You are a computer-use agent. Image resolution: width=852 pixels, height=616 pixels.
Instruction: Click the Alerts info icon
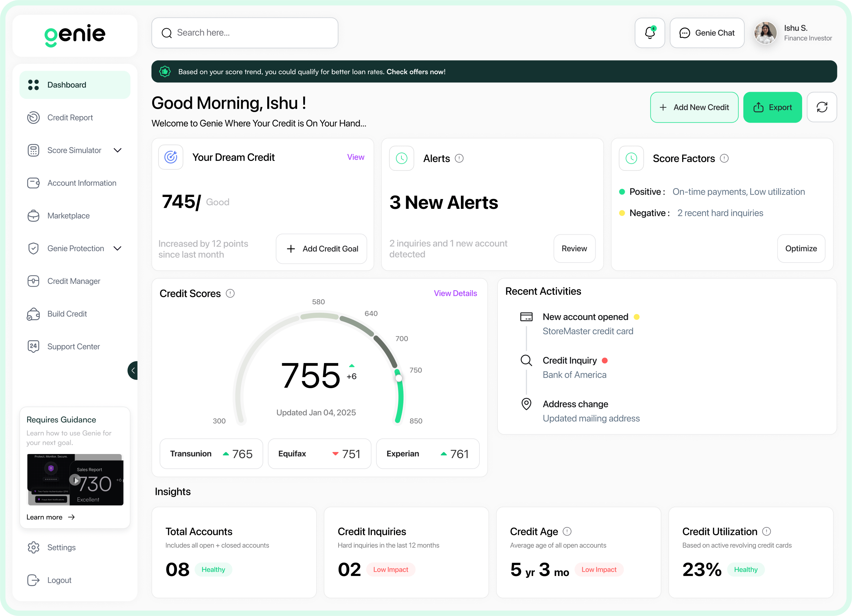(459, 158)
